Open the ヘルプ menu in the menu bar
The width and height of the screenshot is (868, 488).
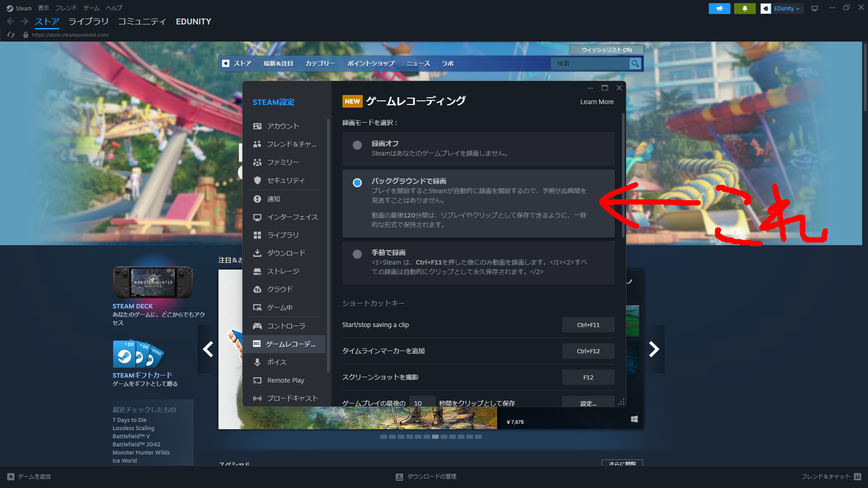pos(114,8)
